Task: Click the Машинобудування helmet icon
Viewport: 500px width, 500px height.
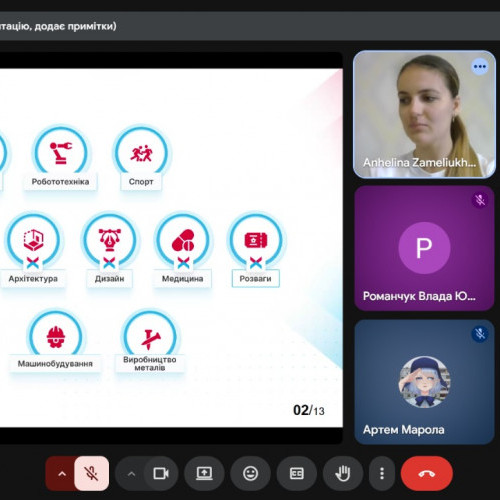Action: point(56,337)
